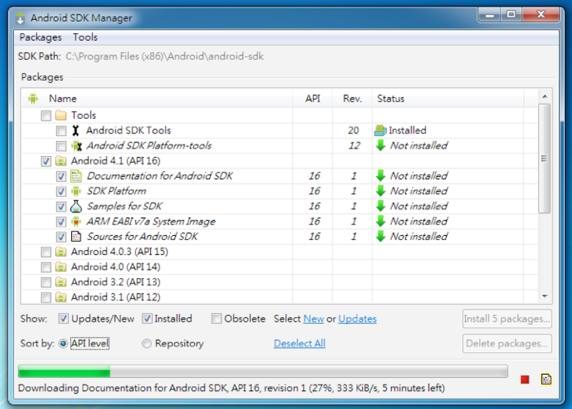Check the Android 4.0 (API 14) checkbox
The width and height of the screenshot is (572, 409).
click(46, 267)
